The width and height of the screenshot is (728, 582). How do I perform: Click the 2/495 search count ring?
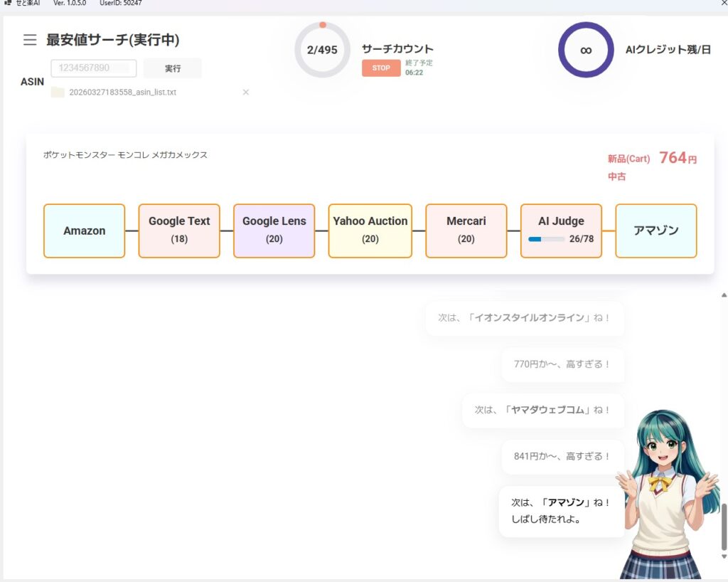322,50
